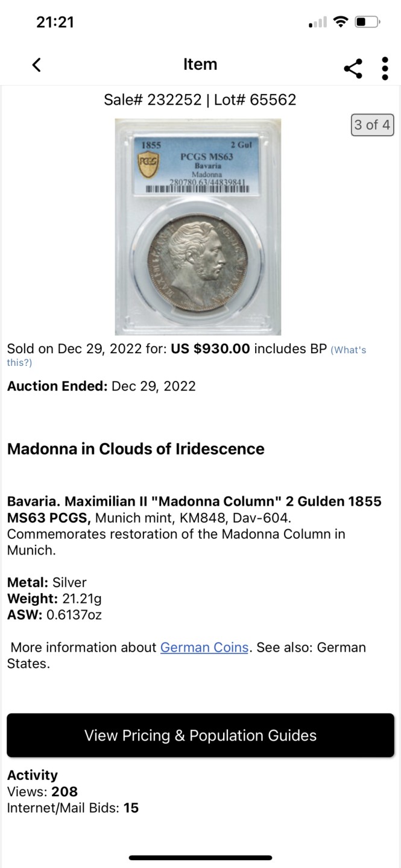Screen dimensions: 401x868
Task: Tap the "Item" page title
Action: (x=200, y=64)
